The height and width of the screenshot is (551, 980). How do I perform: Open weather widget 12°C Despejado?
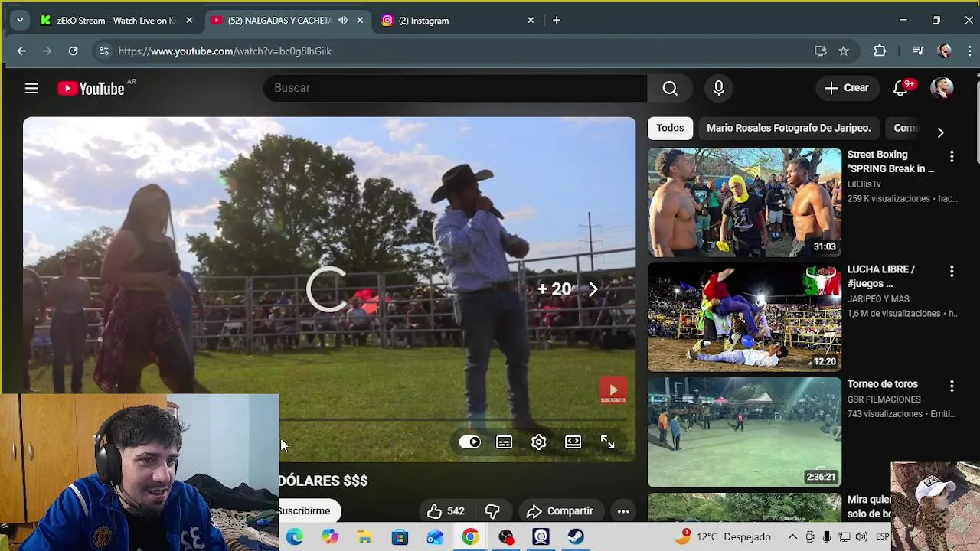pyautogui.click(x=722, y=537)
